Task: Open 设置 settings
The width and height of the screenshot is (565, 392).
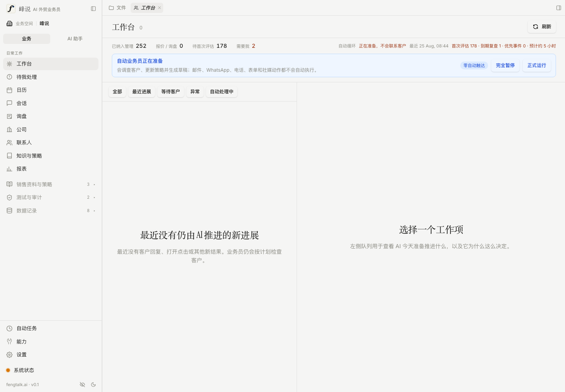Action: [x=51, y=355]
